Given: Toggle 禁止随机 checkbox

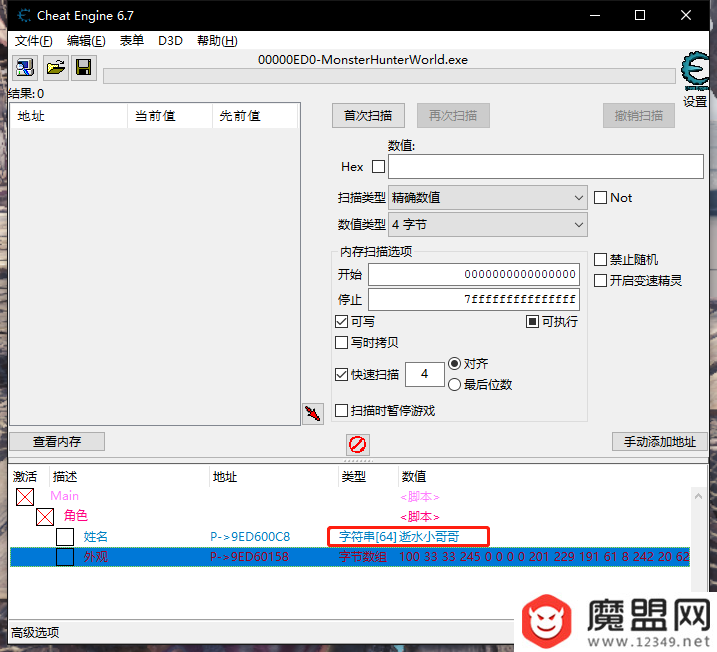Looking at the screenshot, I should click(x=600, y=260).
